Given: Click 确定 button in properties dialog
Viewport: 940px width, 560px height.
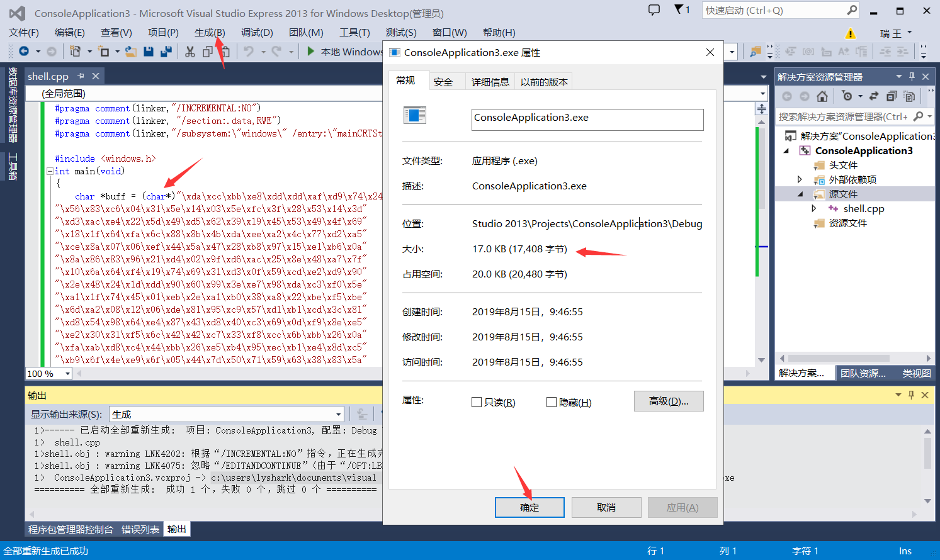Looking at the screenshot, I should 529,507.
